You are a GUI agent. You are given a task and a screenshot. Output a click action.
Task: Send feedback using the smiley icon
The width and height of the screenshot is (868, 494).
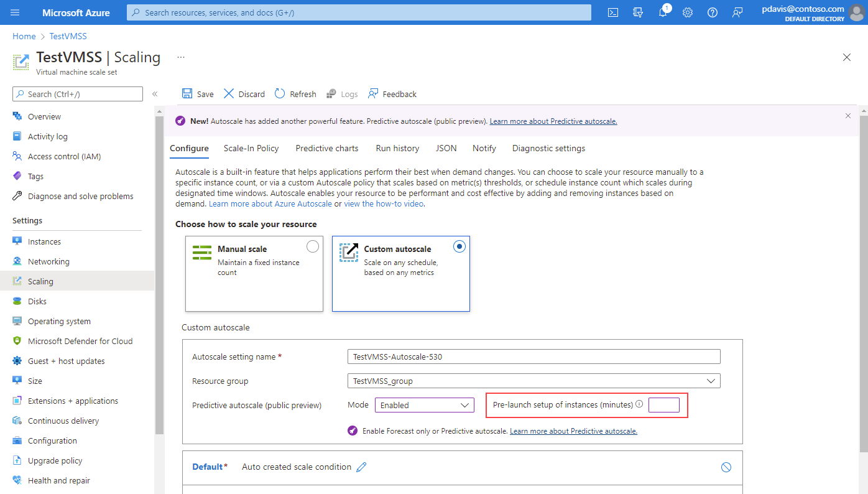[737, 12]
